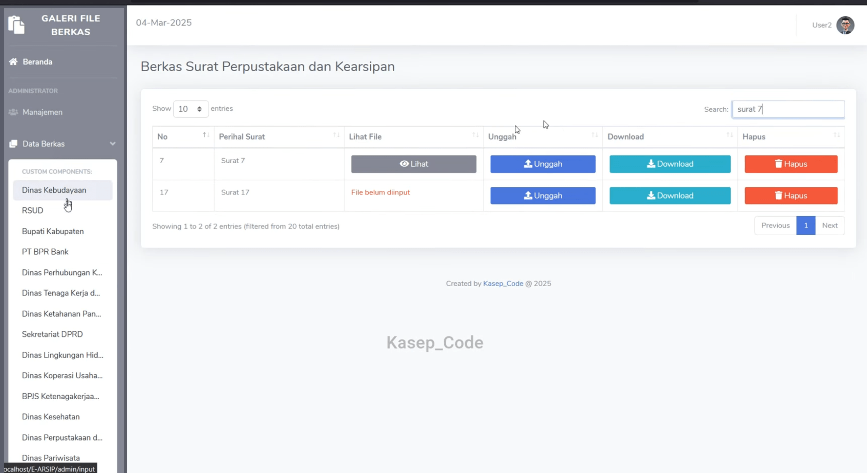Viewport: 868px width, 473px height.
Task: Open Dinas Lingkungan Hid... entry
Action: click(x=63, y=355)
